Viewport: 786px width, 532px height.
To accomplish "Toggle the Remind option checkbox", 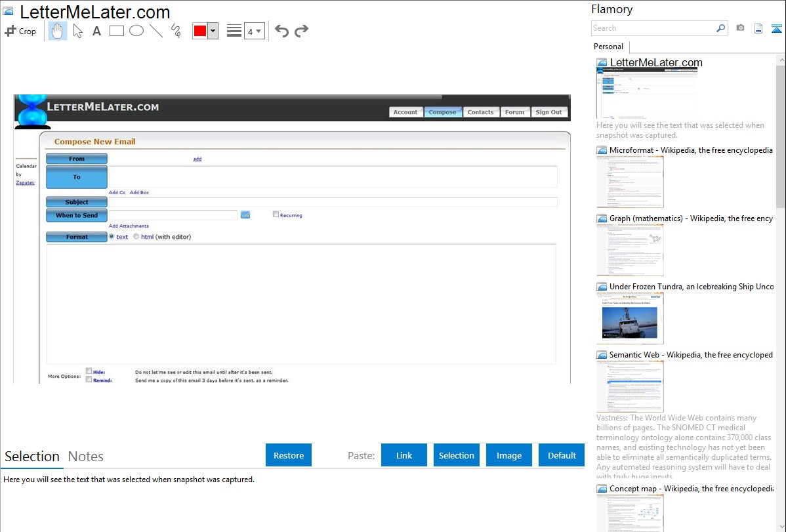I will coord(89,380).
